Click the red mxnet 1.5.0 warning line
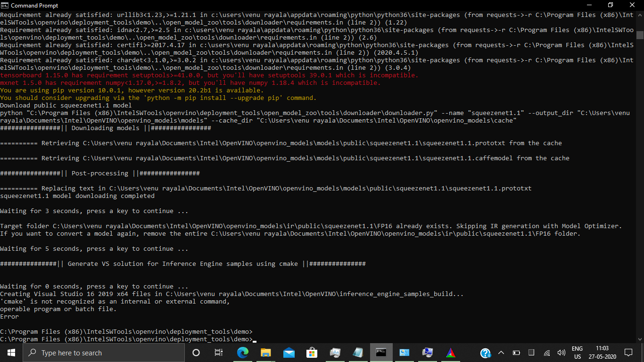Image resolution: width=644 pixels, height=362 pixels. coord(190,83)
